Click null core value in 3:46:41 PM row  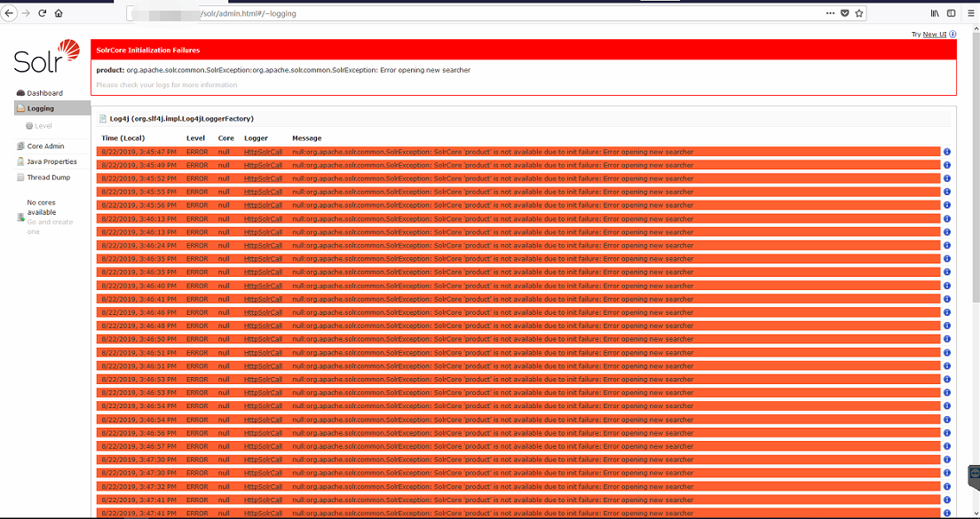tap(224, 299)
